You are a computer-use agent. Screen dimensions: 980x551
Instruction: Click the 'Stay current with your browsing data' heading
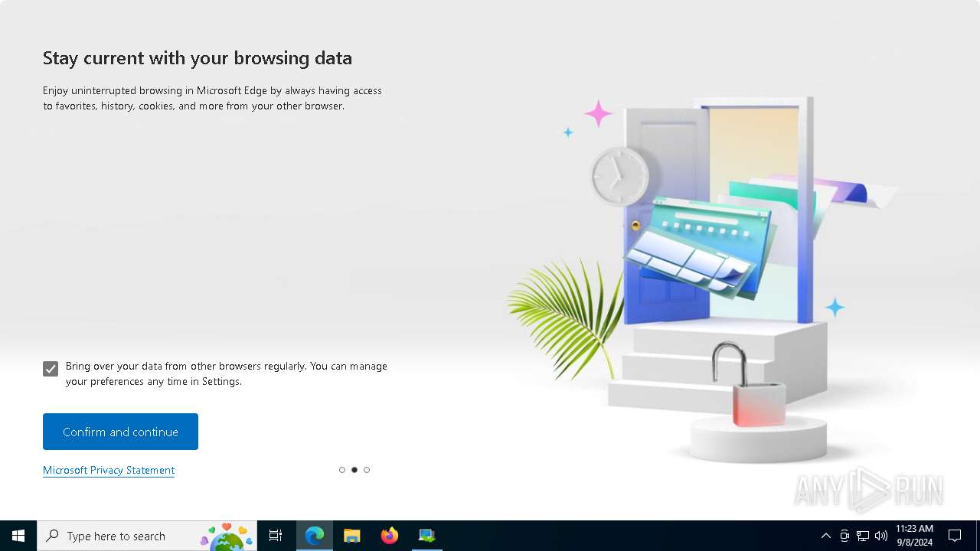[198, 58]
